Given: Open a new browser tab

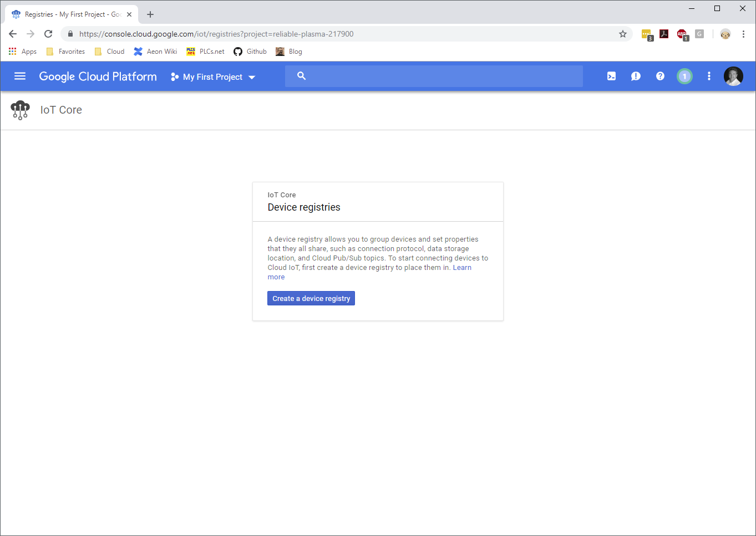Looking at the screenshot, I should point(150,14).
